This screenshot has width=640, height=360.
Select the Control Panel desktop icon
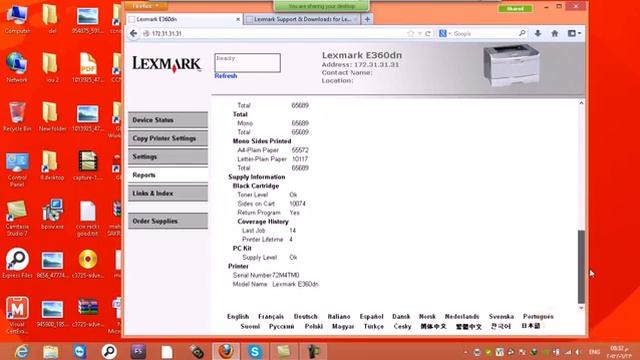tap(17, 169)
